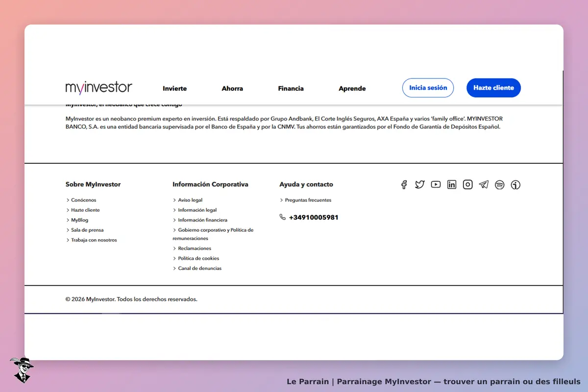Open the Invierte menu

point(175,89)
